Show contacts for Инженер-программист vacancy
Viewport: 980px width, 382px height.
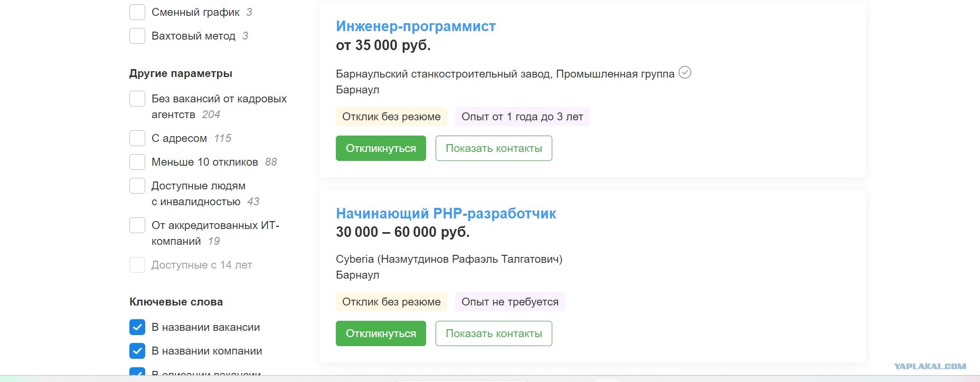click(494, 148)
